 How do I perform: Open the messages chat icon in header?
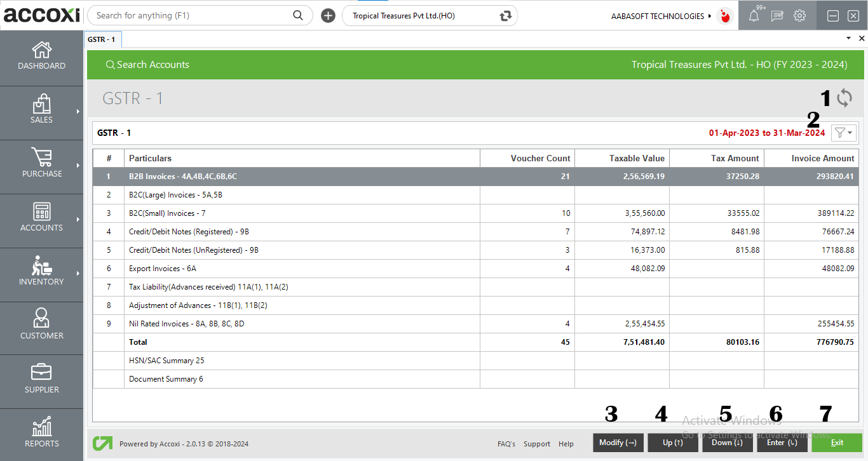(x=776, y=17)
